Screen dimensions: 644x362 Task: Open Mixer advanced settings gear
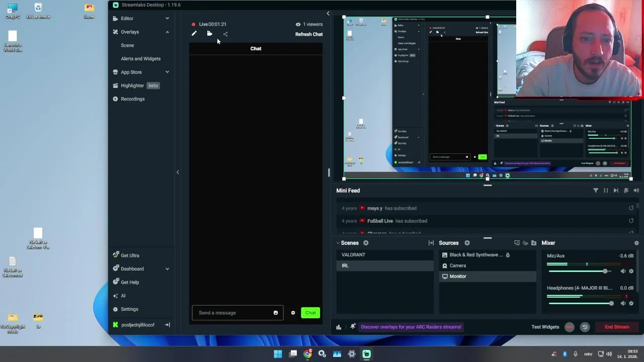(636, 243)
